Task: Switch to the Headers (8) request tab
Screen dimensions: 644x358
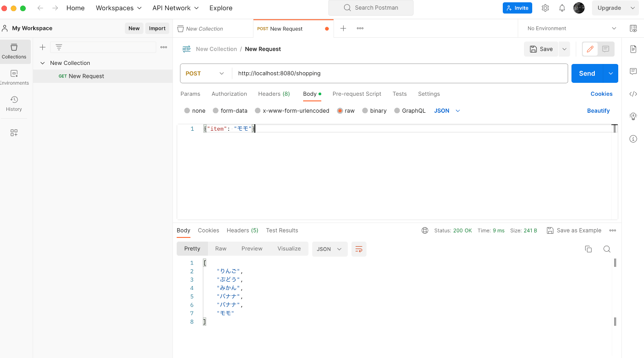Action: point(274,94)
